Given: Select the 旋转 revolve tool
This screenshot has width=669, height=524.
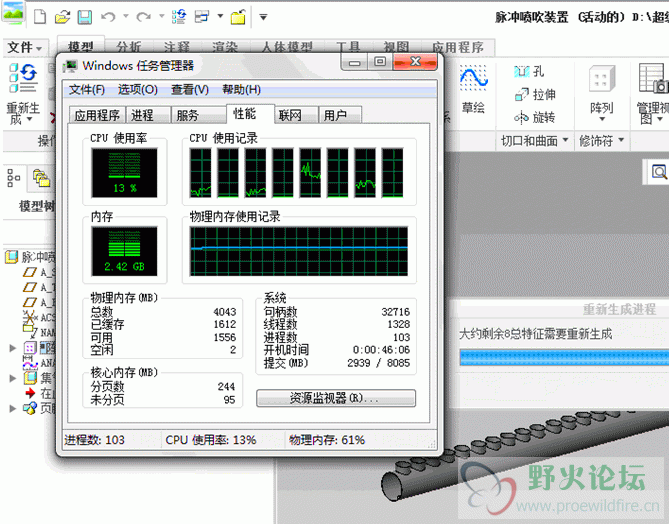Looking at the screenshot, I should [535, 117].
